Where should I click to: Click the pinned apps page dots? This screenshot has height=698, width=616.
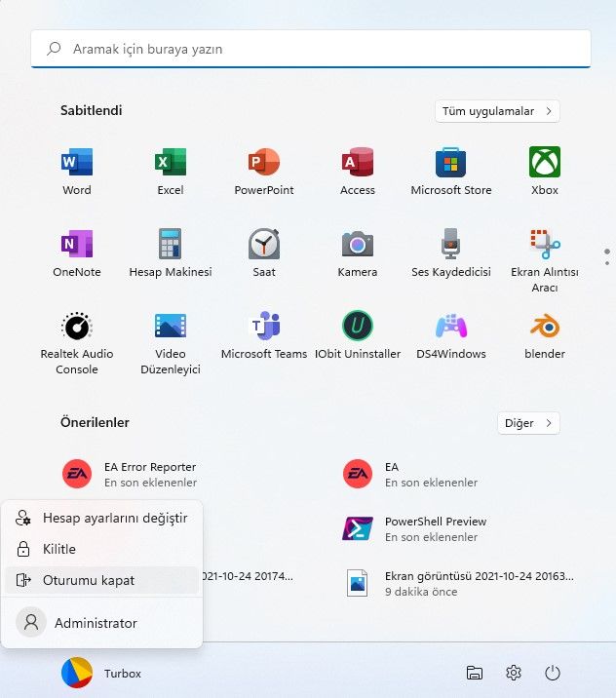click(607, 257)
